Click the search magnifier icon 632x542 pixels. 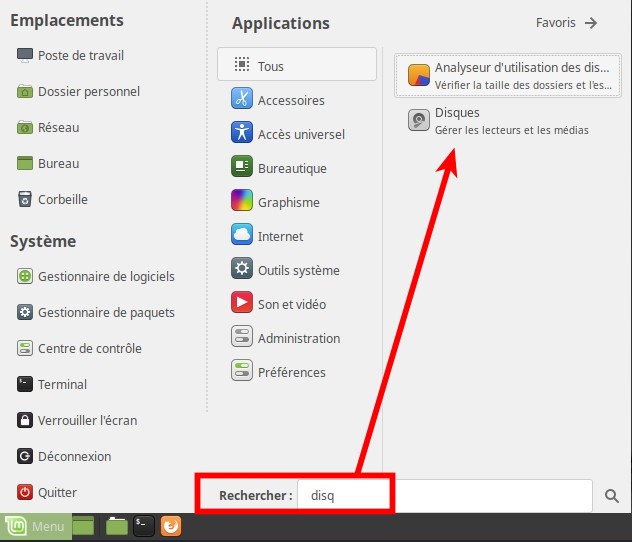tap(612, 495)
